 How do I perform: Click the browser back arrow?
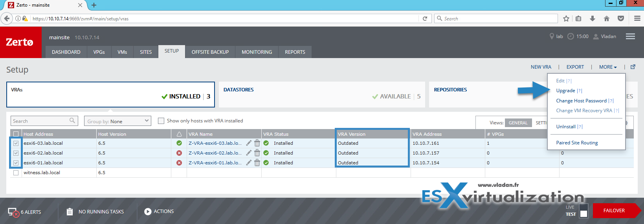[x=7, y=18]
